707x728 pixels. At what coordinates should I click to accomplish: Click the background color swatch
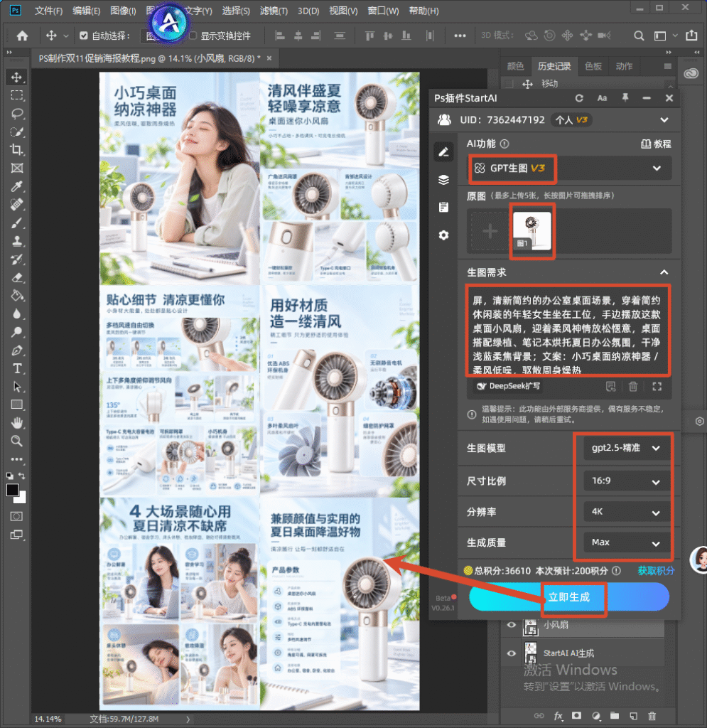(x=21, y=498)
